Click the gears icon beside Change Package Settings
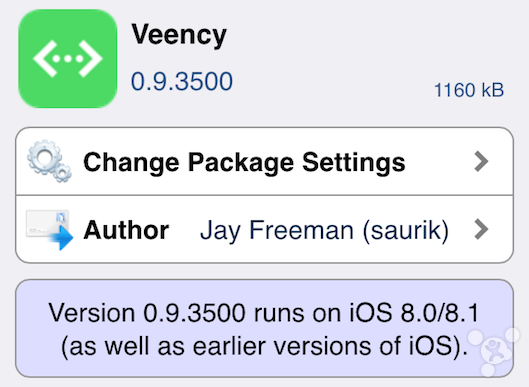This screenshot has width=529, height=387. tap(49, 161)
